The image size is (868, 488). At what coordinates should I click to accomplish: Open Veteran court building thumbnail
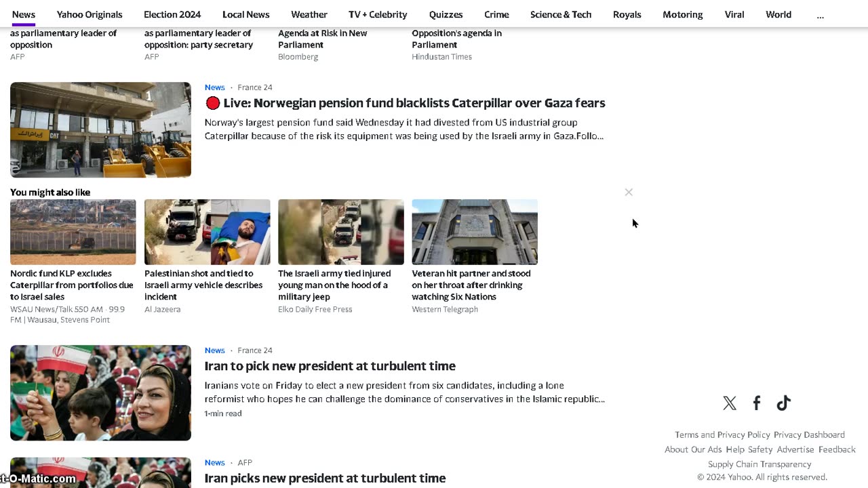[475, 232]
